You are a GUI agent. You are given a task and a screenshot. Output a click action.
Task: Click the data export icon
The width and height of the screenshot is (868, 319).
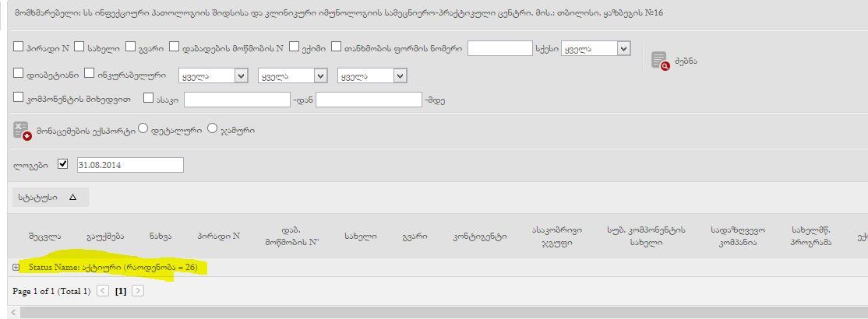pyautogui.click(x=22, y=131)
